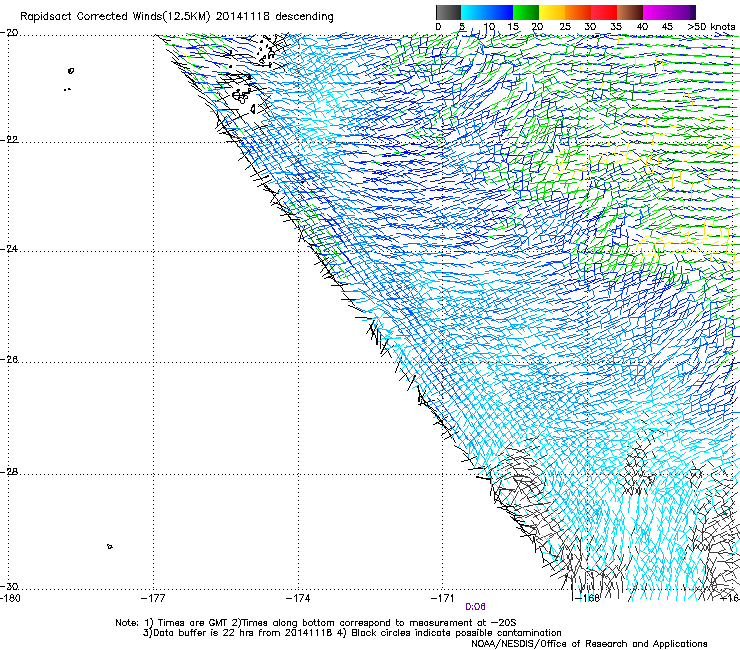Click the '-177' longitude axis label
Screen dimensions: 740x650
[153, 599]
